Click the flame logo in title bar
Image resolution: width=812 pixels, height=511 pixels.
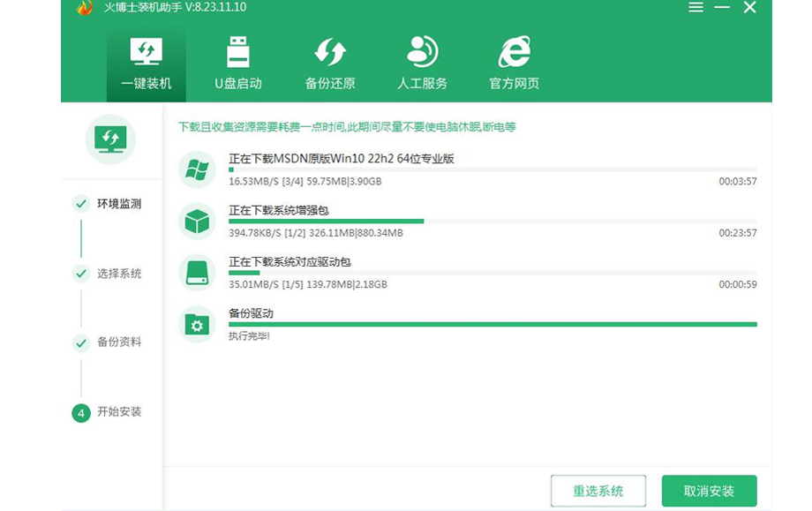point(85,8)
